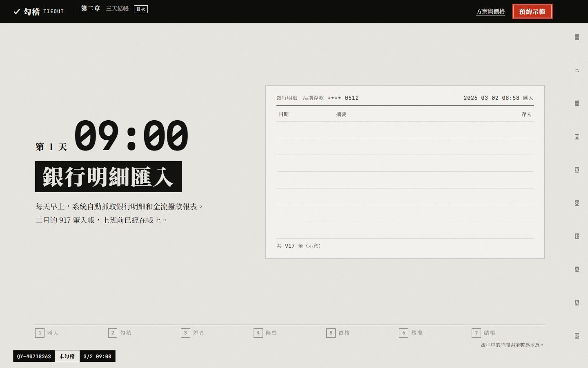Click the 存入 column header
The width and height of the screenshot is (588, 368).
coord(526,114)
